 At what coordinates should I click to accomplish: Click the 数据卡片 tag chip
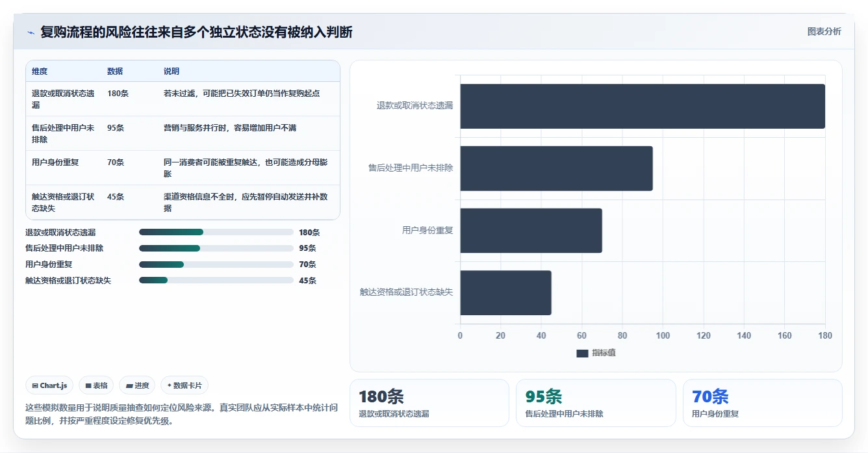point(185,385)
